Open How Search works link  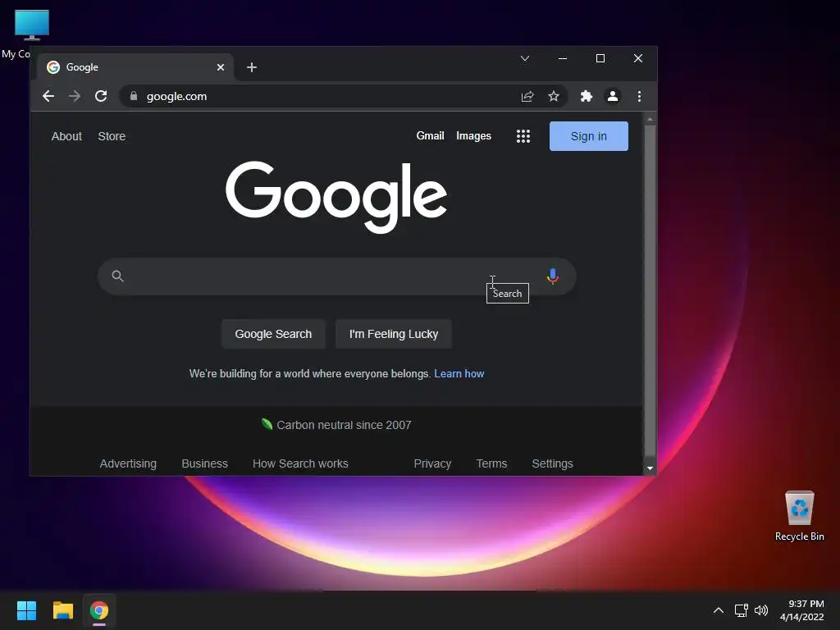300,463
